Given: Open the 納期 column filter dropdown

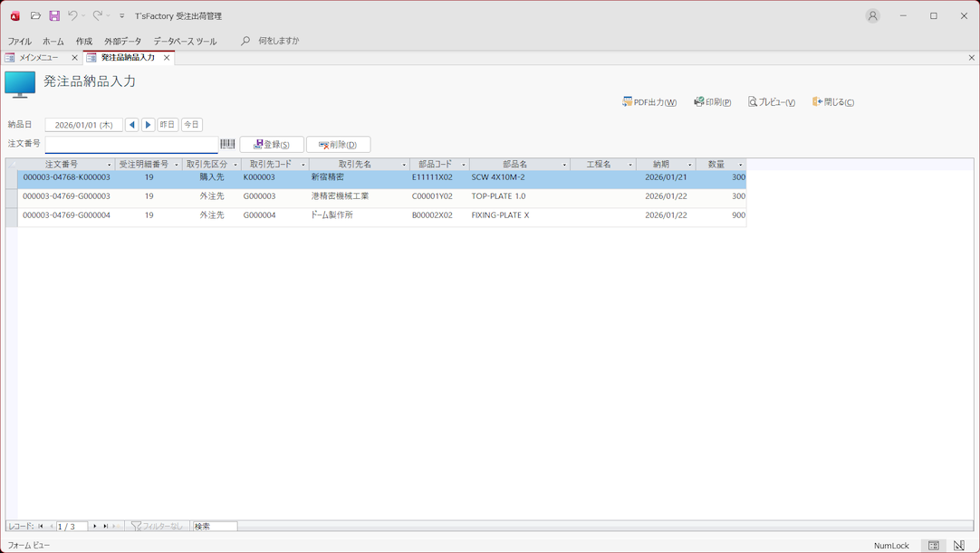Looking at the screenshot, I should coord(689,165).
